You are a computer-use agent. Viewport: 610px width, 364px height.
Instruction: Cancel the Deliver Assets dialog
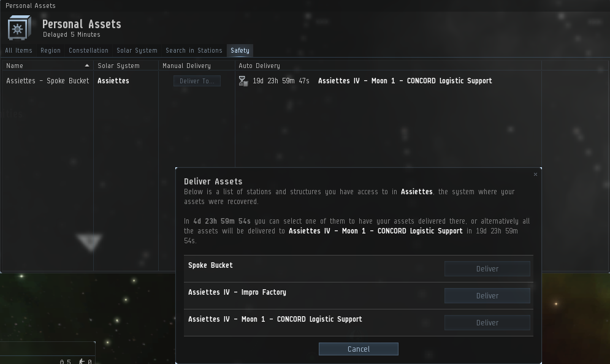click(358, 349)
